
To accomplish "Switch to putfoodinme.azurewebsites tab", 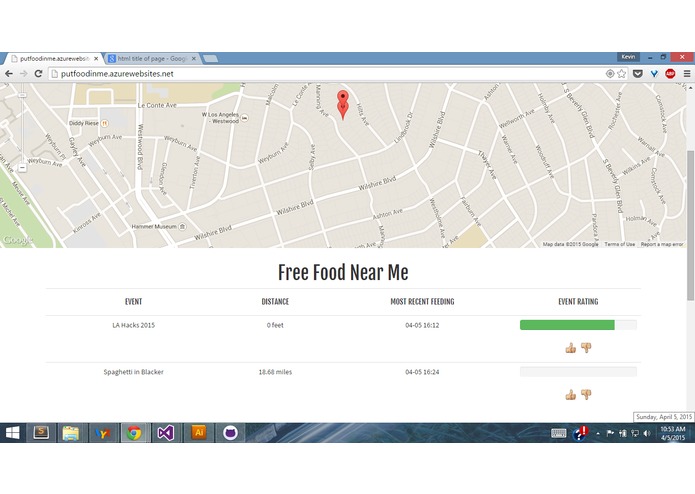I will (x=55, y=58).
